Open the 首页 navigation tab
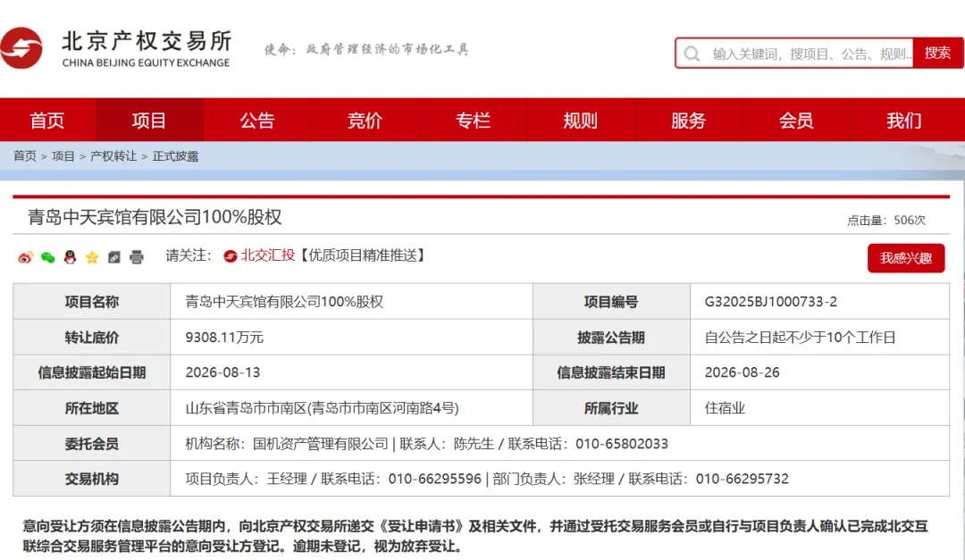Image resolution: width=965 pixels, height=560 pixels. coord(47,120)
